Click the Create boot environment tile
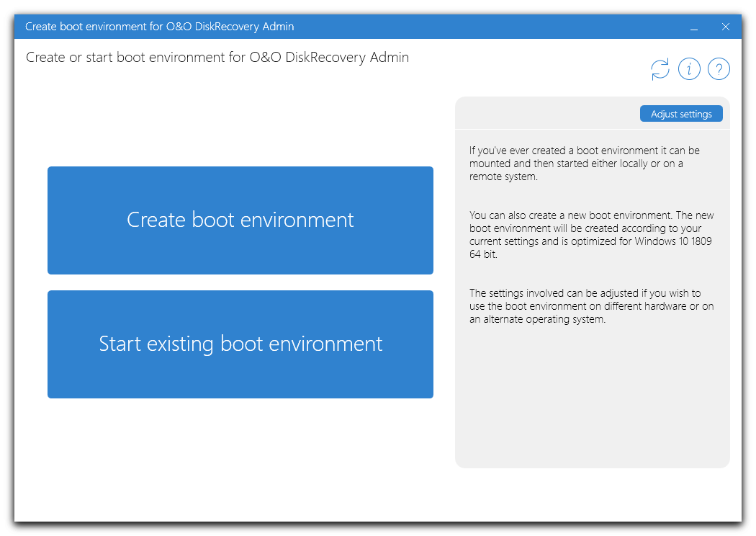 pos(240,220)
